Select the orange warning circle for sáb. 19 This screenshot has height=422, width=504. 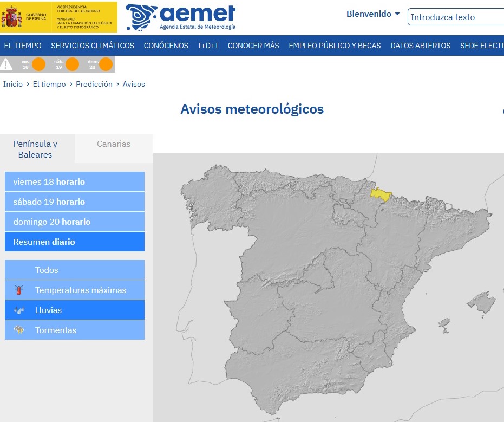click(x=73, y=64)
